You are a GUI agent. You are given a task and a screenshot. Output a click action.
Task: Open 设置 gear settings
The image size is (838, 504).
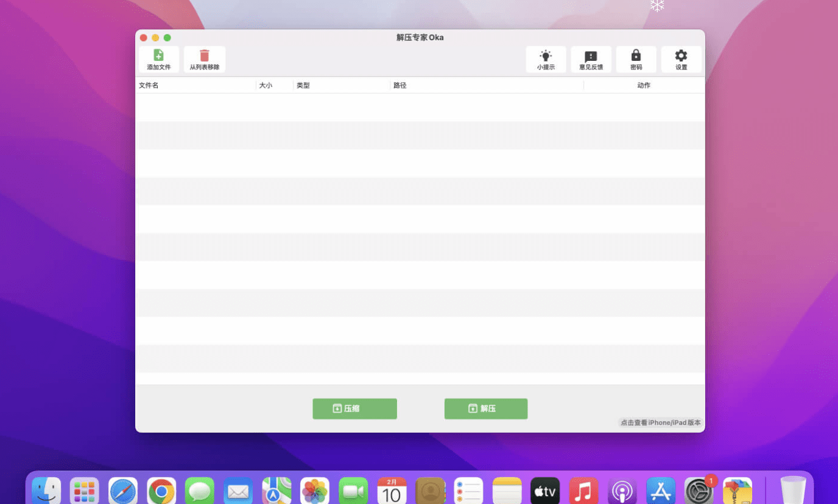[x=681, y=55]
